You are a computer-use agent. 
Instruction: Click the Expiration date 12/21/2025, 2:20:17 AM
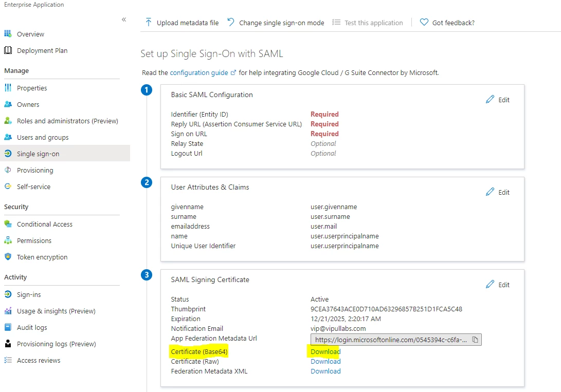[x=346, y=319]
